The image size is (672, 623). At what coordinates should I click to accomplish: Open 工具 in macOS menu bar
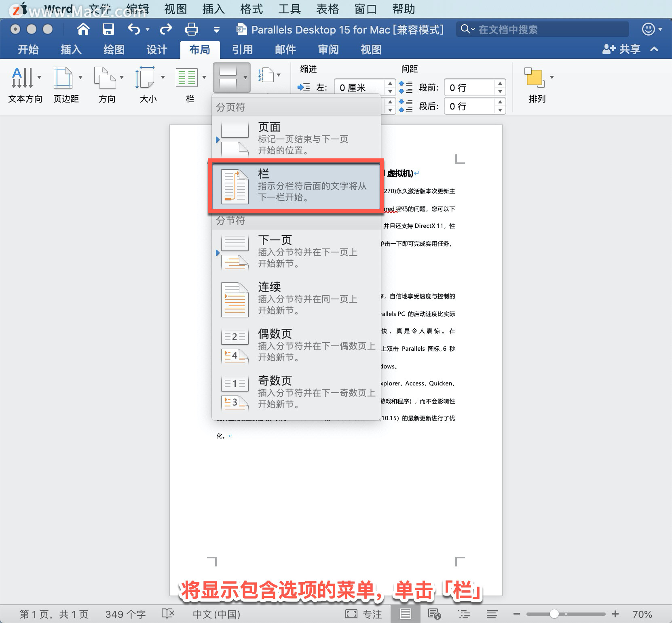pyautogui.click(x=290, y=9)
